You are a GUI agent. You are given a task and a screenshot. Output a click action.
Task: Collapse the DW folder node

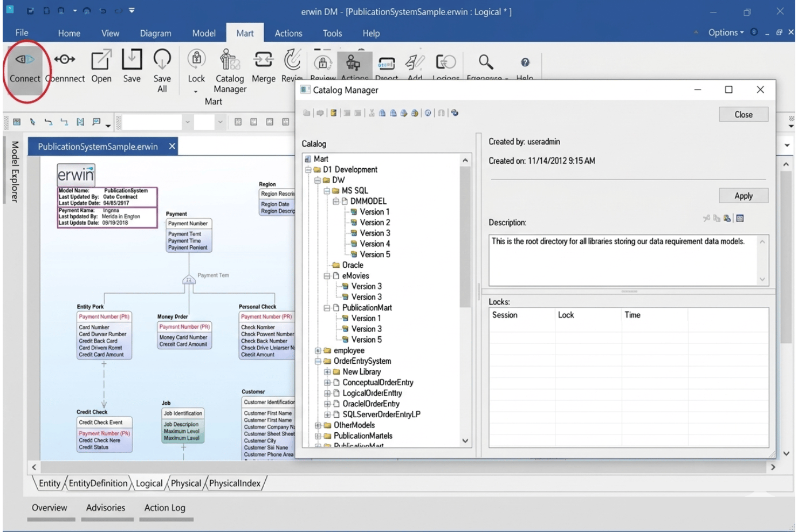pyautogui.click(x=318, y=181)
